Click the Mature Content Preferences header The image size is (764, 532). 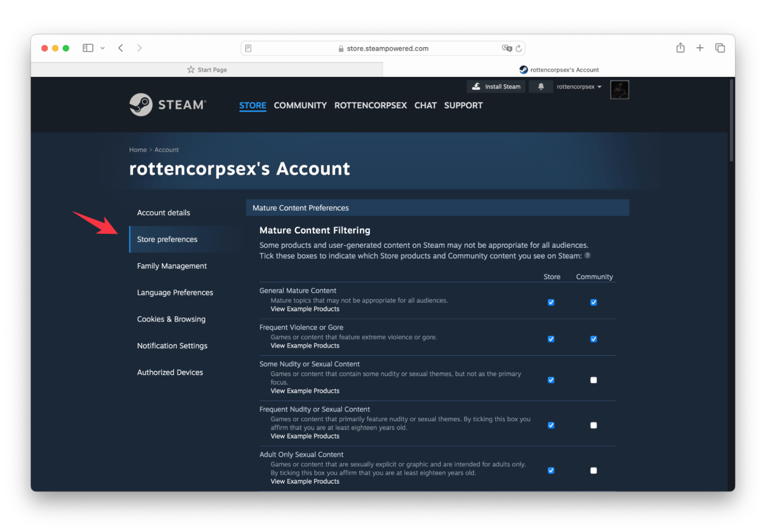point(437,208)
